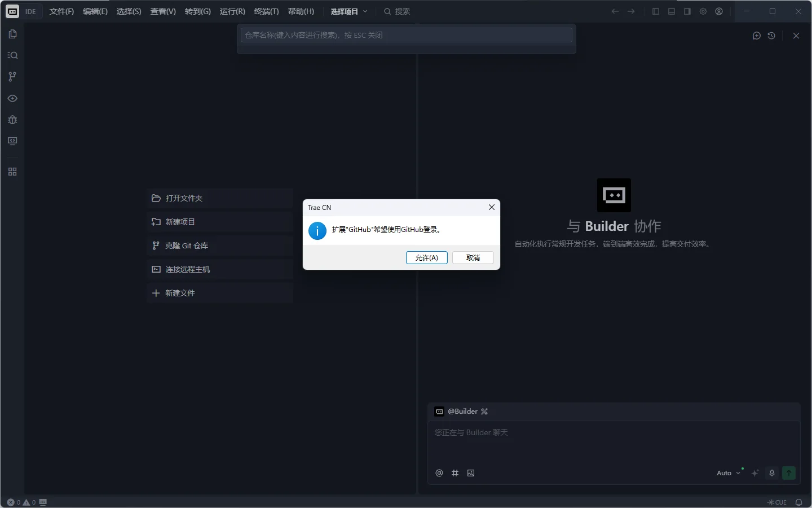The image size is (812, 508).
Task: Open the Run and Debug bug icon
Action: point(12,120)
